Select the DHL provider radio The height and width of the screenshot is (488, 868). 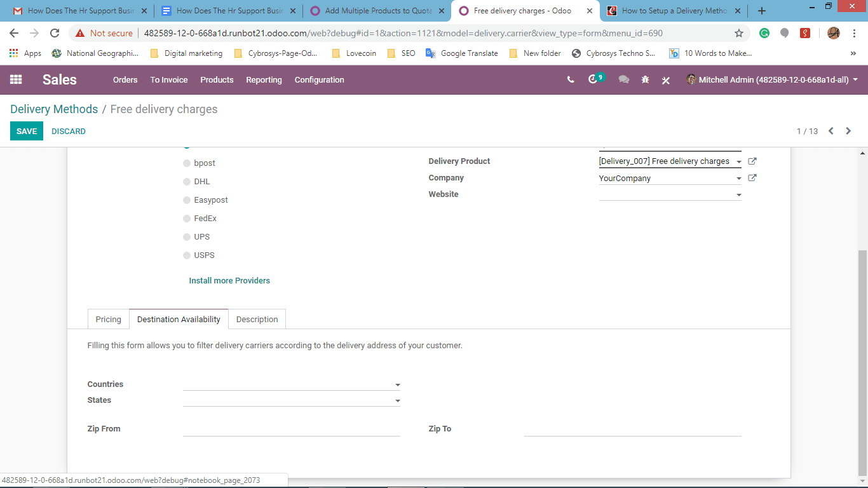pyautogui.click(x=187, y=182)
